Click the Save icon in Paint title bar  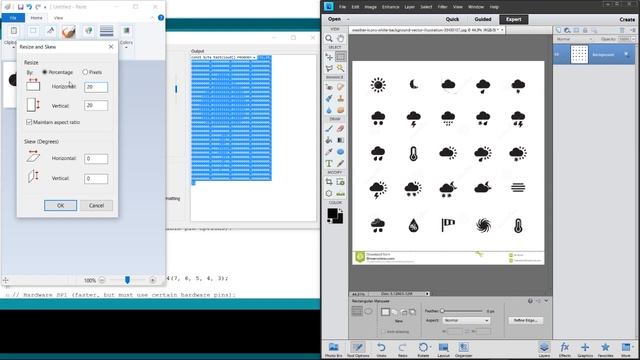click(x=20, y=7)
